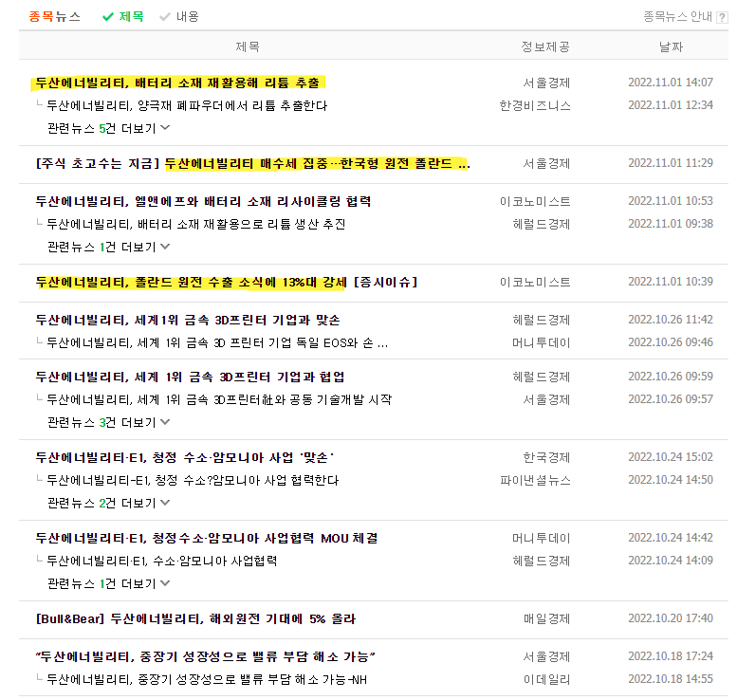The height and width of the screenshot is (700, 737).
Task: Open article 3D프린터社와 공동 기술개발 시작
Action: pyautogui.click(x=219, y=399)
